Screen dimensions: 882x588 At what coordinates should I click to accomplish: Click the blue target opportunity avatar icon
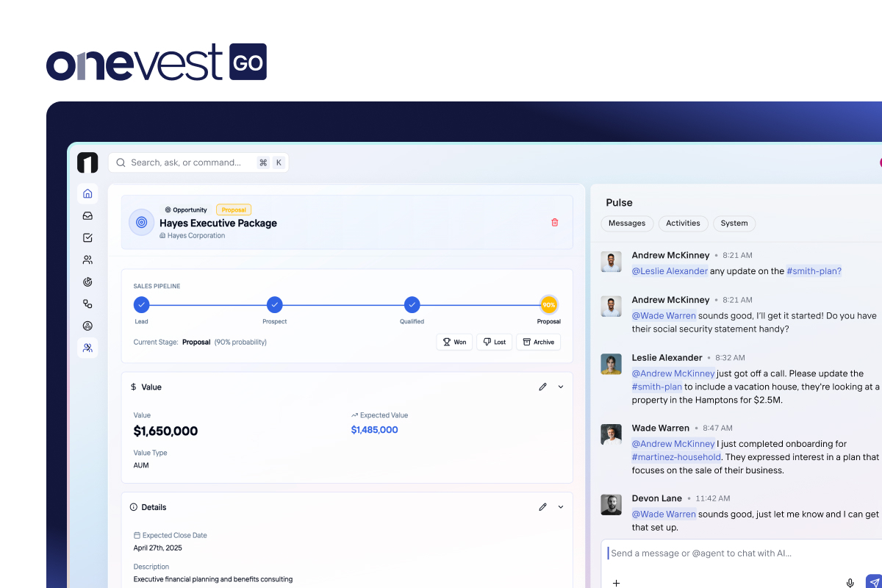(142, 222)
